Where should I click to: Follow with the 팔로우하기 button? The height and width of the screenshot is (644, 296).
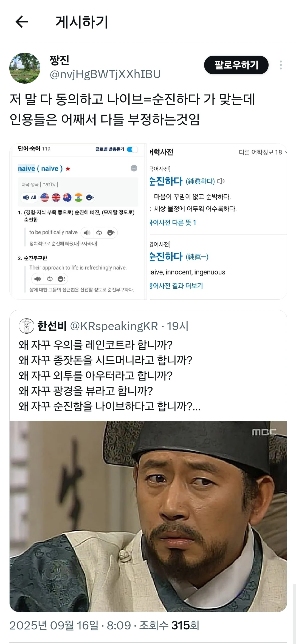(x=236, y=65)
